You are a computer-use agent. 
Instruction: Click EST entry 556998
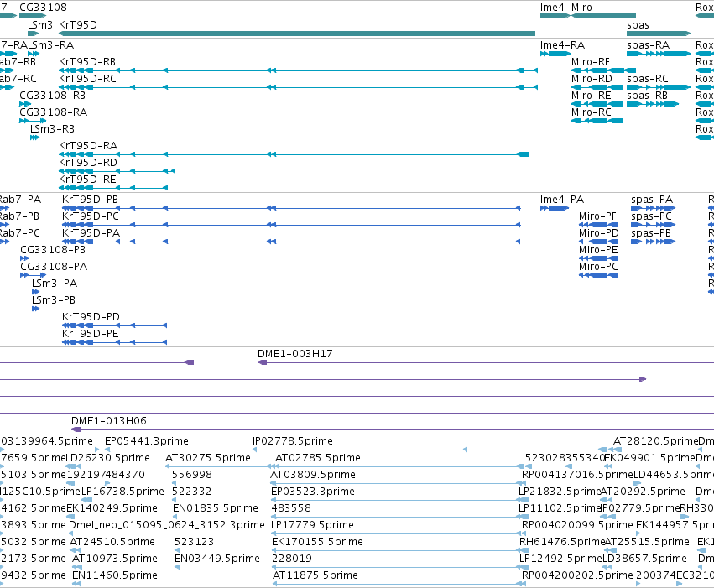click(191, 475)
